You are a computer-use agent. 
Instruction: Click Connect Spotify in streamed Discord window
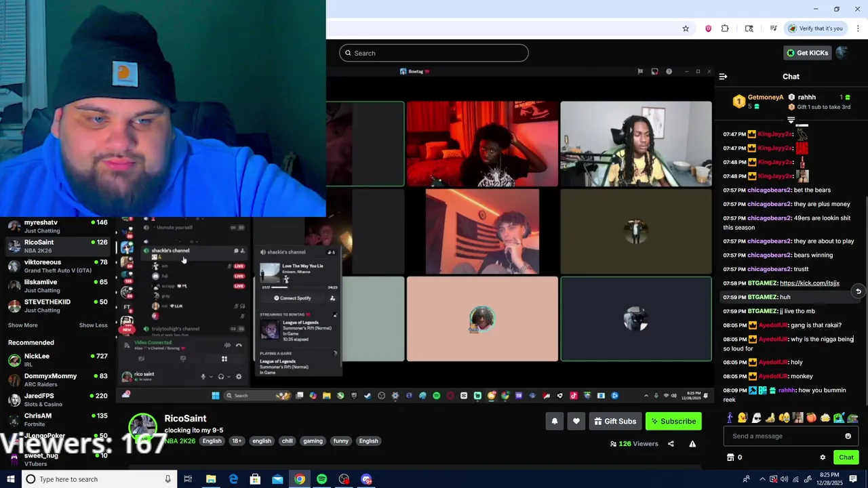pos(294,298)
